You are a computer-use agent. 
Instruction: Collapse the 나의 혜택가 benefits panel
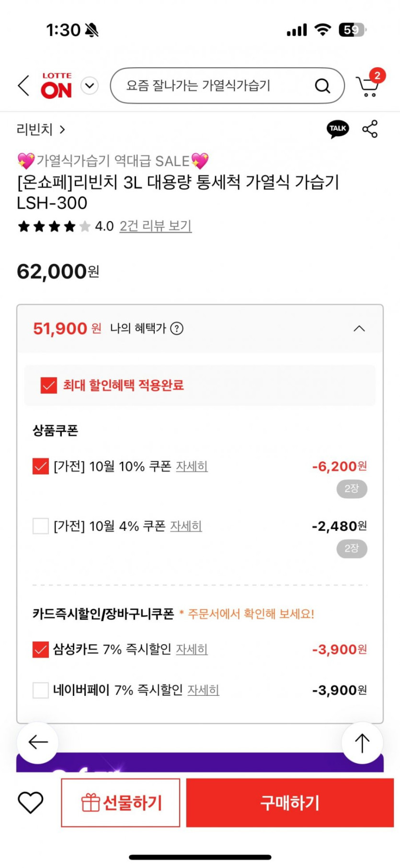coord(359,328)
